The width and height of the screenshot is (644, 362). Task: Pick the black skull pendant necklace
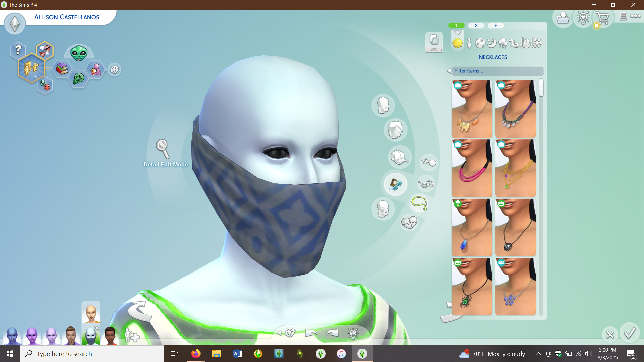click(x=516, y=227)
